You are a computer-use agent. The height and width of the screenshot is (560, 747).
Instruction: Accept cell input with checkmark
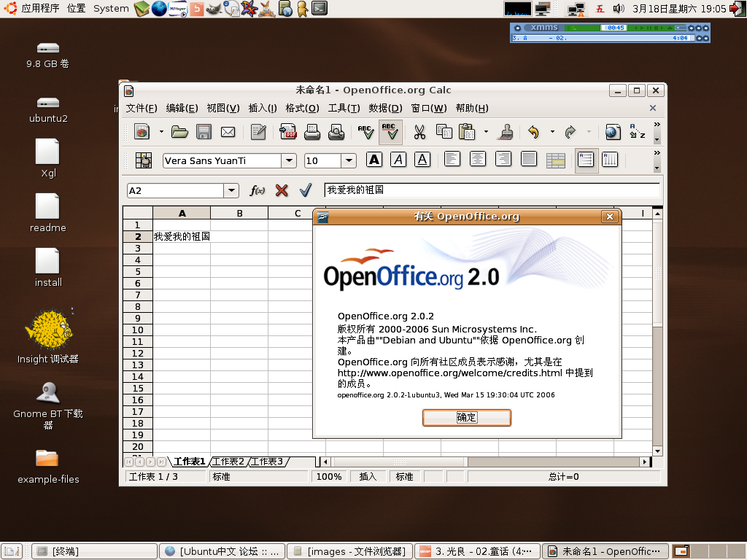[306, 190]
